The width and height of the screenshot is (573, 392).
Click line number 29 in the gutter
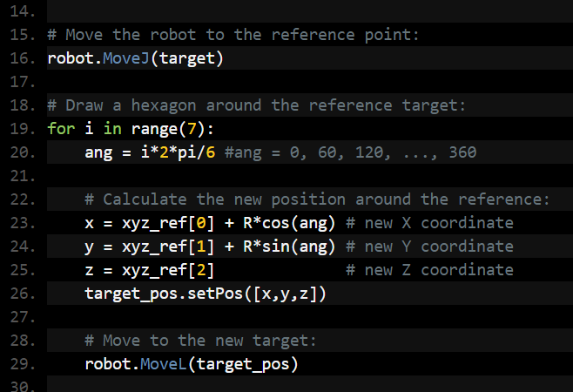tap(20, 363)
